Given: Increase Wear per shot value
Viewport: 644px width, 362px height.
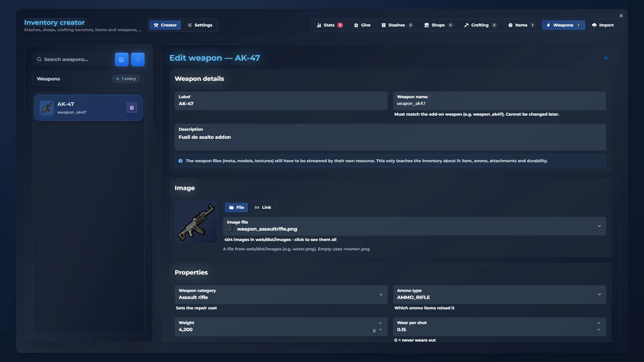Looking at the screenshot, I should click(599, 323).
